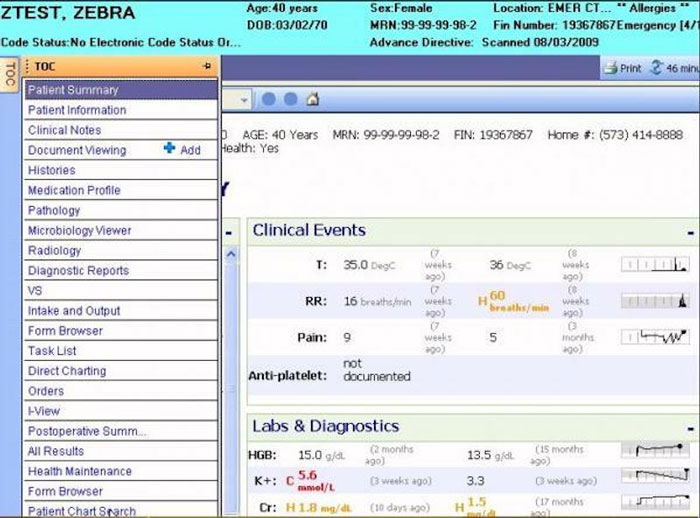Click the HGB trend sparkline
Screen dimensions: 700x518
pos(654,450)
